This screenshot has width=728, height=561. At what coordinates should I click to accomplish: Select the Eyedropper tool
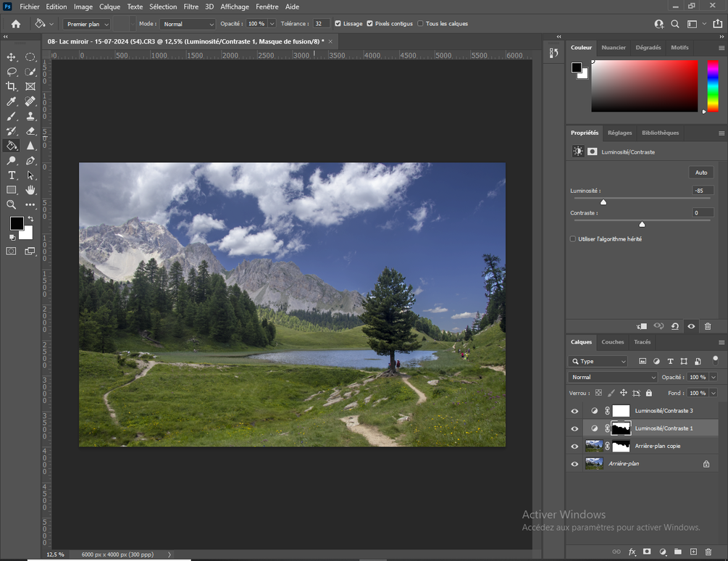pyautogui.click(x=11, y=101)
